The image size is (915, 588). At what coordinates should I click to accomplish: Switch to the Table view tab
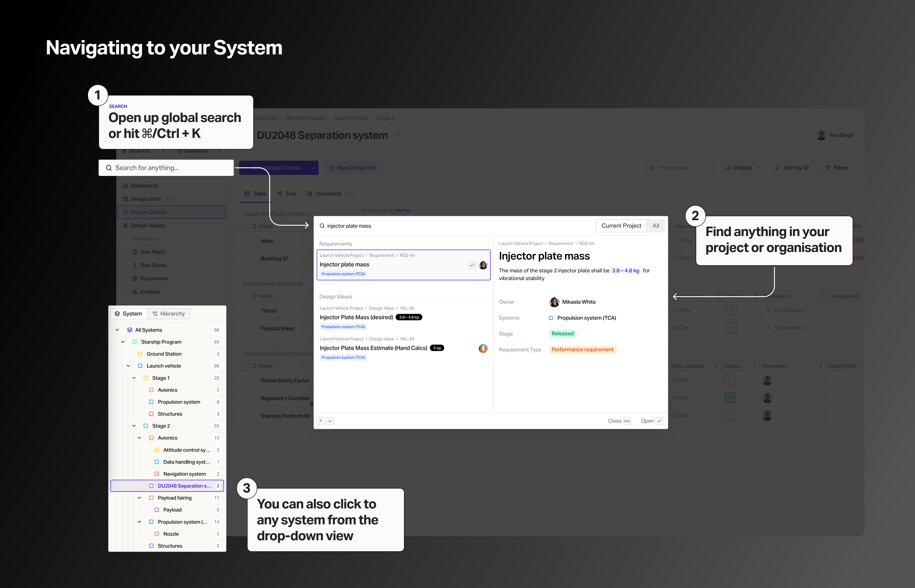[x=255, y=194]
